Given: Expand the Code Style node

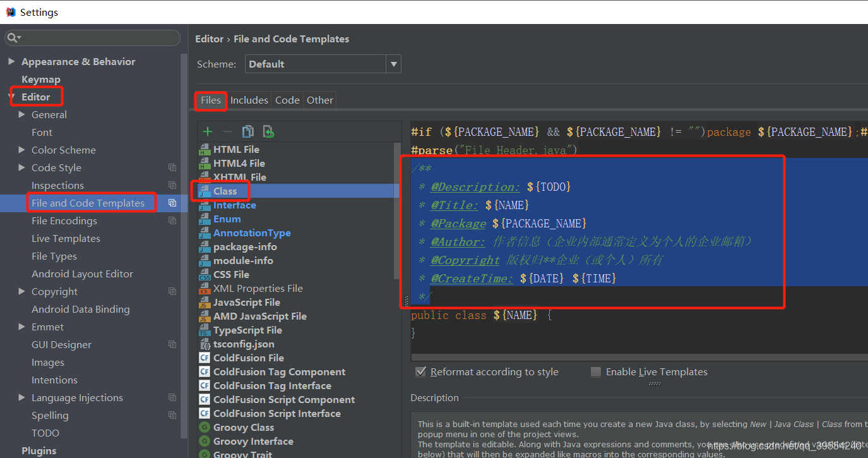Looking at the screenshot, I should click(x=22, y=167).
